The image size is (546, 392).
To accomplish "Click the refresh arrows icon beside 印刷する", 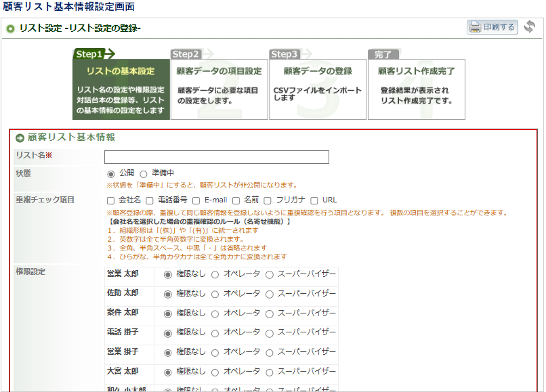I will pos(529,26).
